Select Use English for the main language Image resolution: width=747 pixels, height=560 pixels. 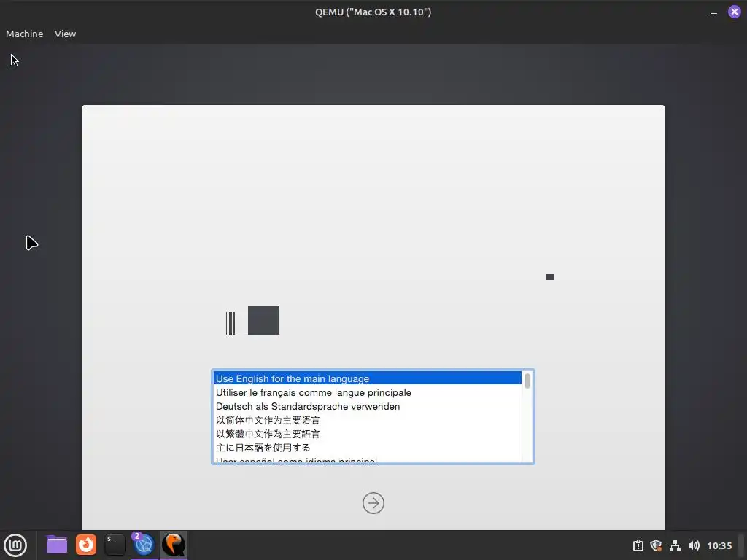tap(368, 378)
